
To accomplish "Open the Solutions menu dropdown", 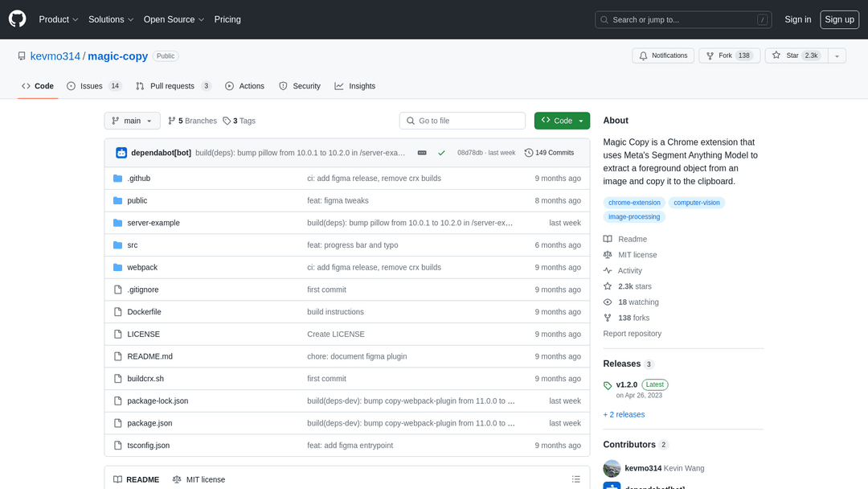I will coord(111,19).
